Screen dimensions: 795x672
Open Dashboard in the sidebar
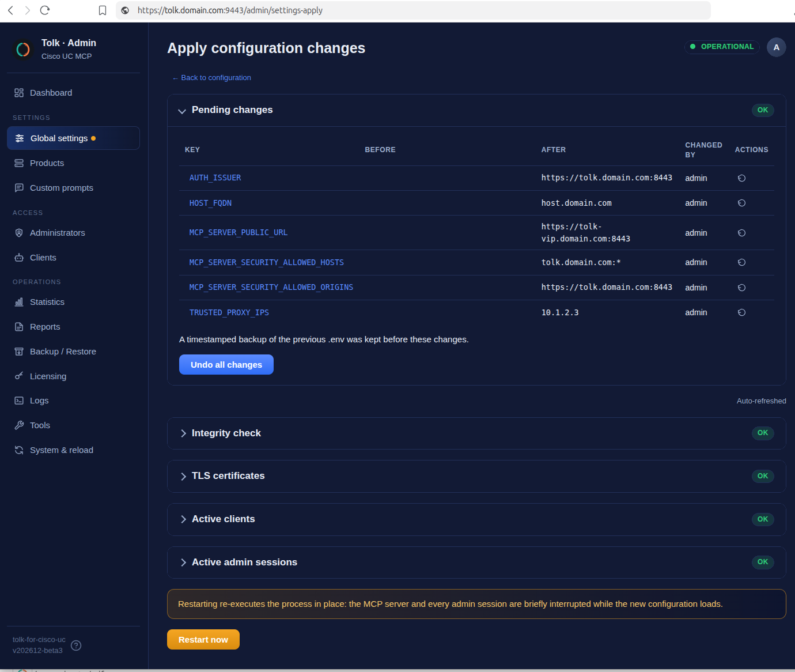pyautogui.click(x=73, y=93)
